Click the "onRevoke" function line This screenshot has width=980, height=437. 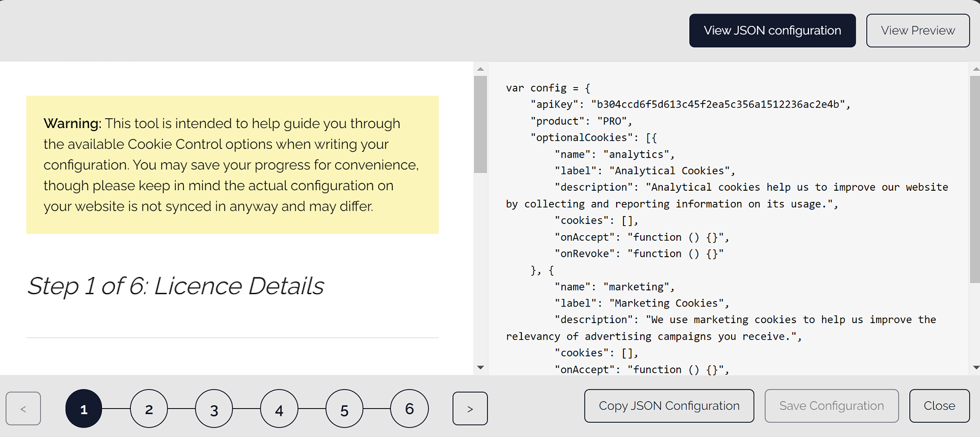[x=639, y=254]
